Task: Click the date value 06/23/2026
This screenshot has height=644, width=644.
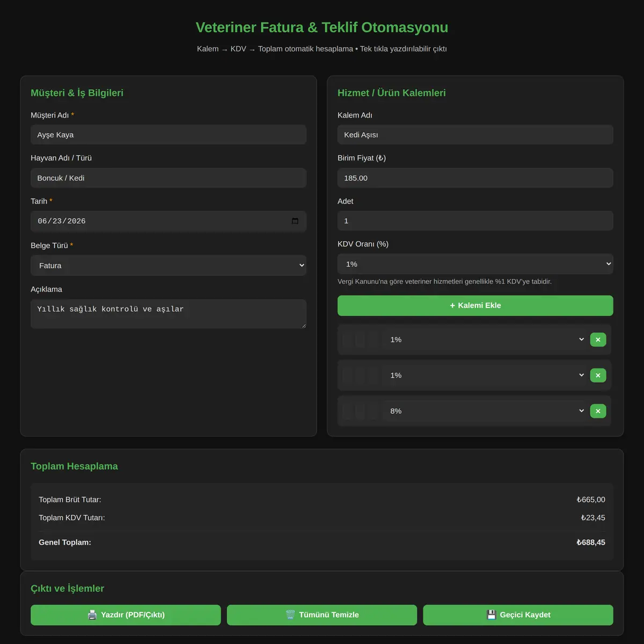Action: click(x=62, y=221)
